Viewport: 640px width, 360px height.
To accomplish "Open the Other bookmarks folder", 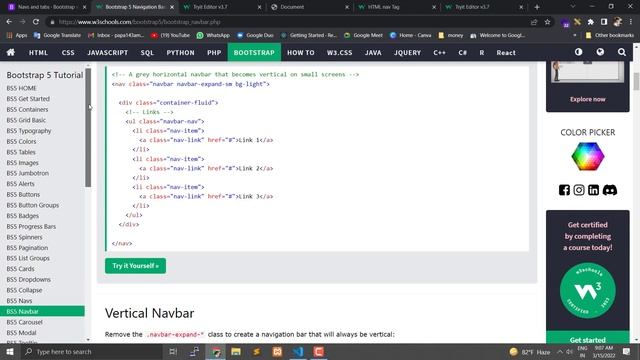I will (610, 36).
